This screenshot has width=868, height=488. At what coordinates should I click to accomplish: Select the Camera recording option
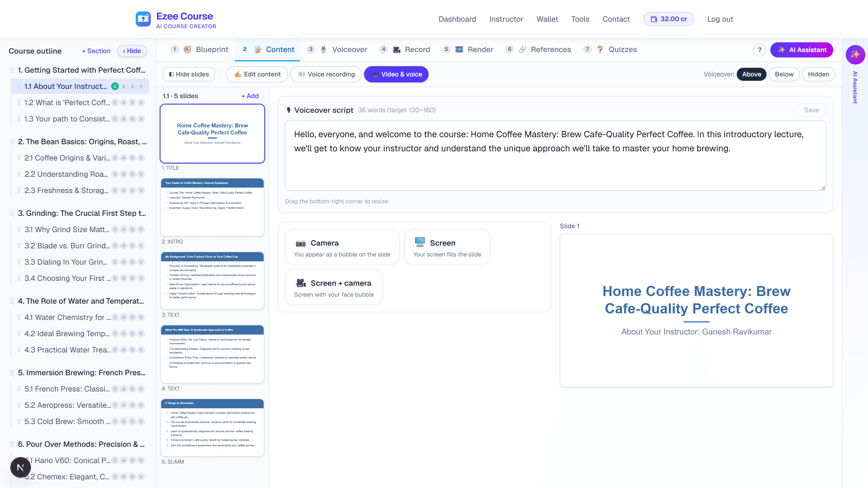342,247
